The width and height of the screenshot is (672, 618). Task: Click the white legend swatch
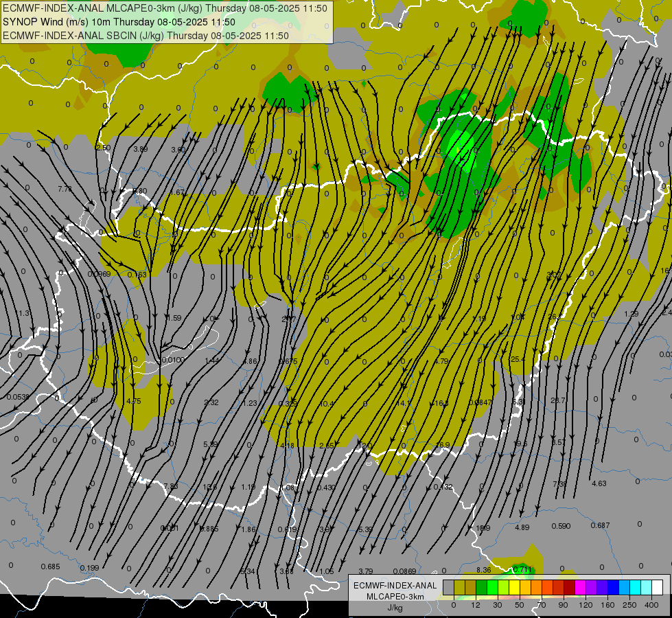658,587
